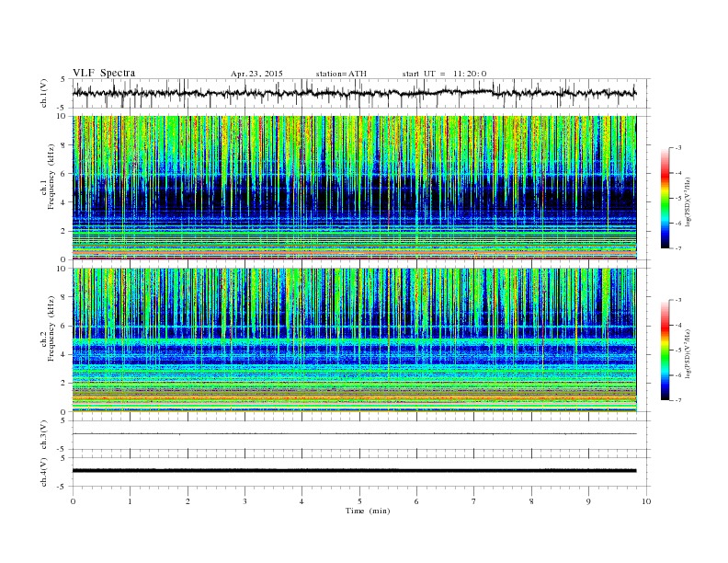Click the ch.1 PSD color scale bar
This screenshot has width=728, height=563.
click(665, 198)
